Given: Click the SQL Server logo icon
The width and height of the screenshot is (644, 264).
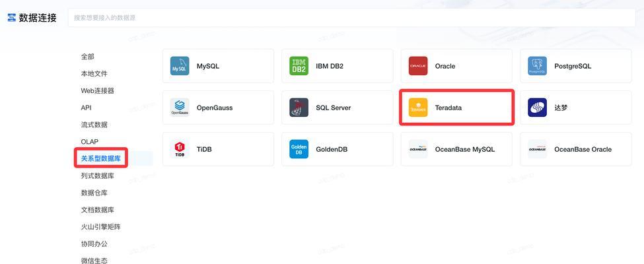Looking at the screenshot, I should [x=299, y=108].
